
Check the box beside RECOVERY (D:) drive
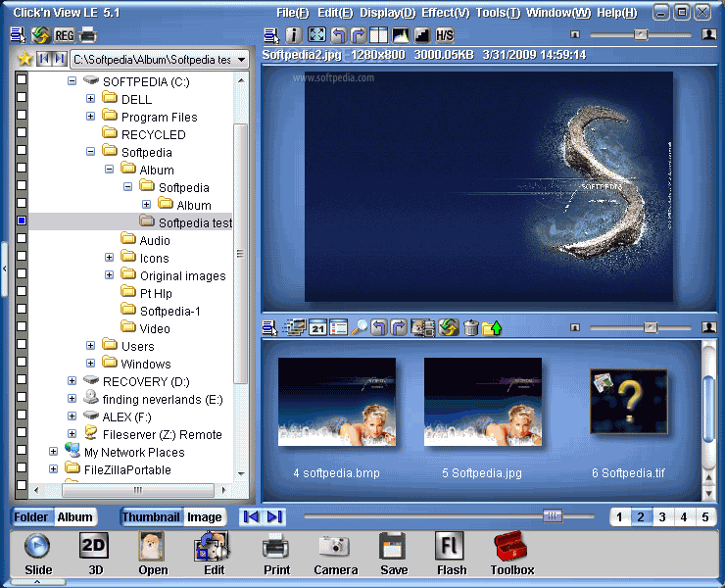click(22, 379)
